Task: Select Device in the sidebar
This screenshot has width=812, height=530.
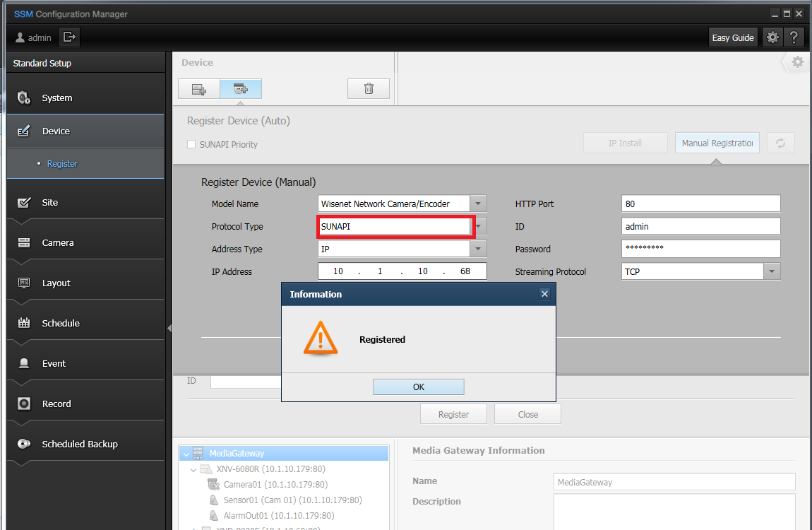Action: point(85,131)
